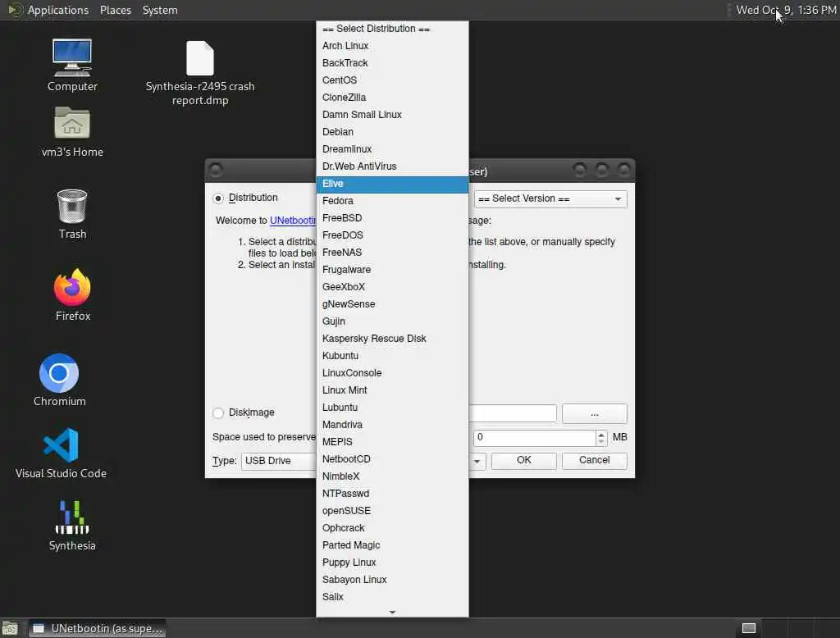
Task: Click the persistence space MB field
Action: (x=535, y=438)
